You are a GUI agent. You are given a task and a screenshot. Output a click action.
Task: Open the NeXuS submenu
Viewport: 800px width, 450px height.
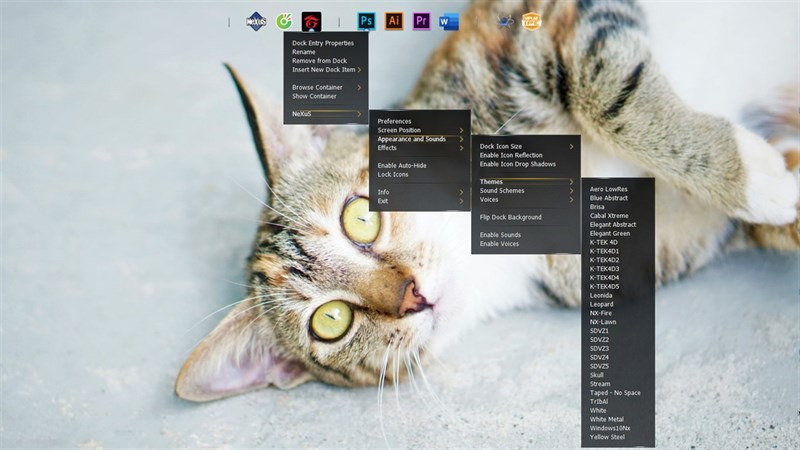326,114
